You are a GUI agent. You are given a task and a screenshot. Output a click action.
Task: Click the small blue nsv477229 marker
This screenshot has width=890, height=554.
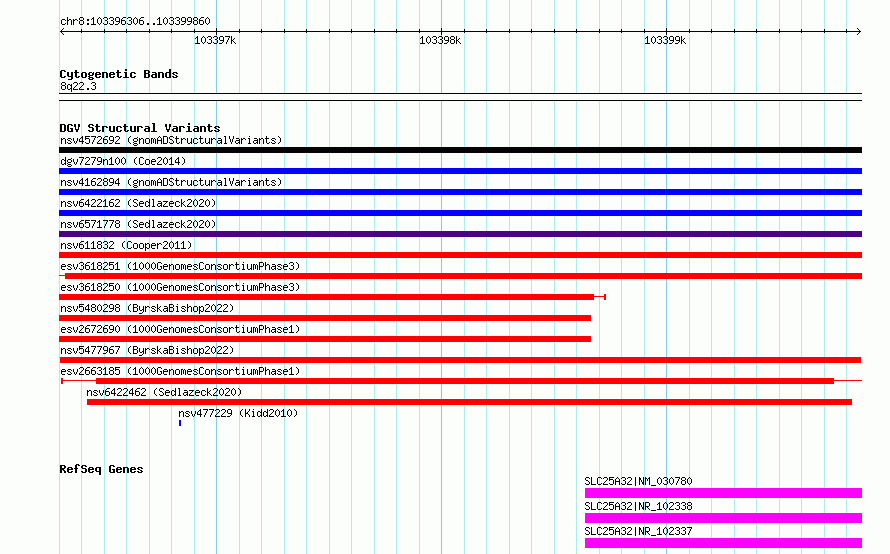(x=180, y=423)
